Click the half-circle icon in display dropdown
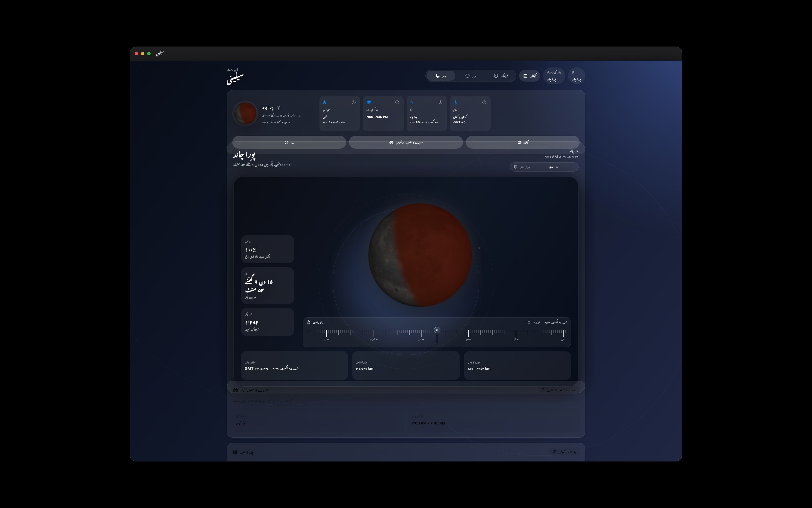The image size is (812, 508). (x=515, y=167)
